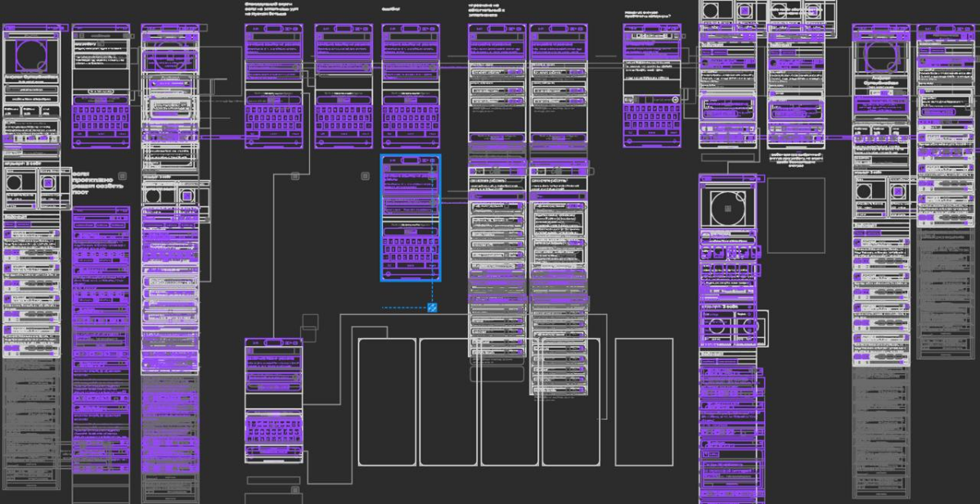Select the annotation text above the empty gray frame
The width and height of the screenshot is (980, 504).
pos(796,160)
